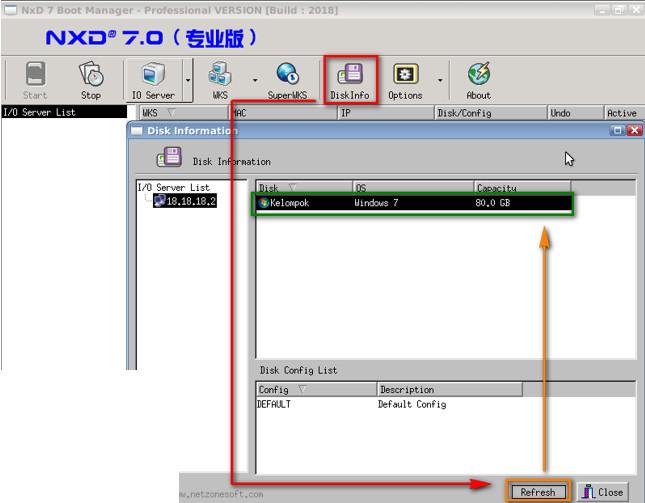The width and height of the screenshot is (645, 503).
Task: Click the Refresh button
Action: (x=538, y=492)
